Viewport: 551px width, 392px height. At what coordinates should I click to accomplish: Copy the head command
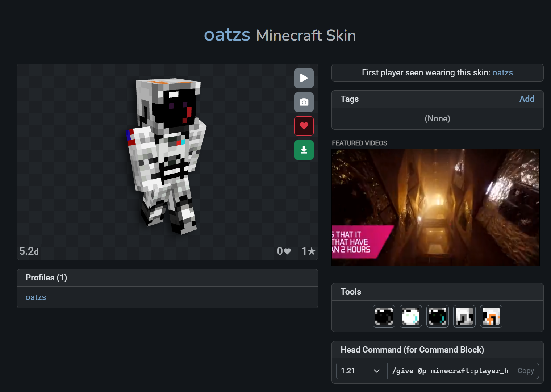click(x=525, y=371)
